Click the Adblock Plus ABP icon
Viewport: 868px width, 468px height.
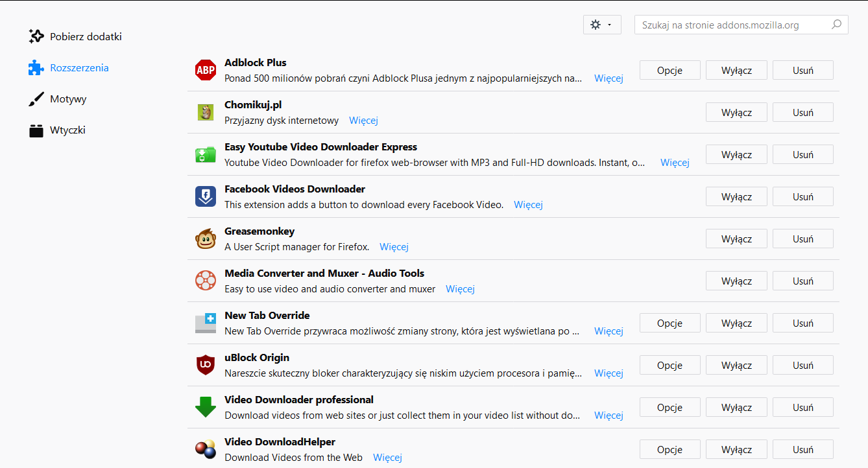tap(206, 70)
